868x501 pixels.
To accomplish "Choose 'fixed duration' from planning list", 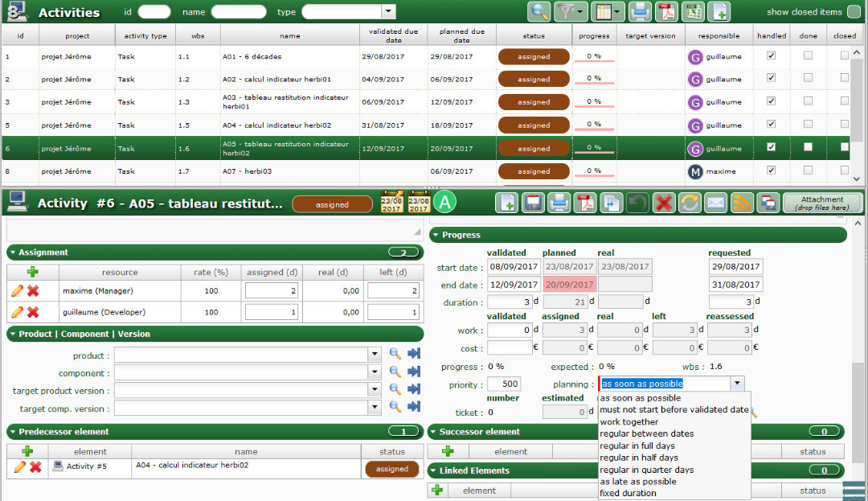I will 628,494.
